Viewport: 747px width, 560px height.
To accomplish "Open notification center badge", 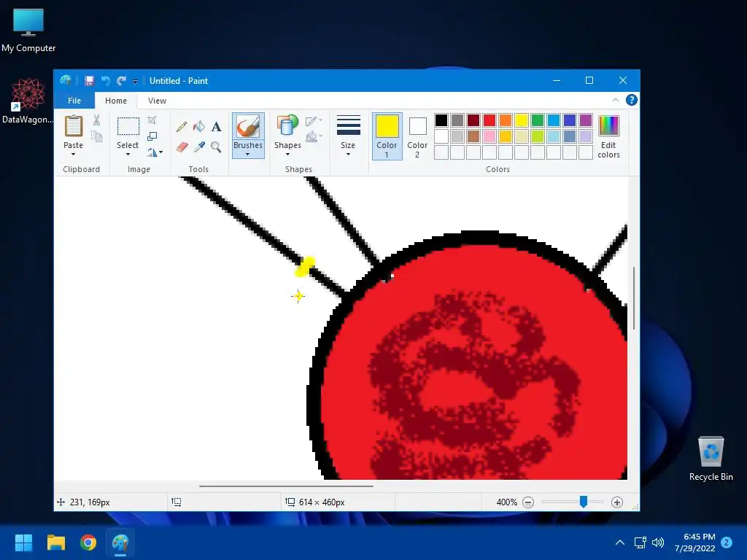I will pos(727,542).
